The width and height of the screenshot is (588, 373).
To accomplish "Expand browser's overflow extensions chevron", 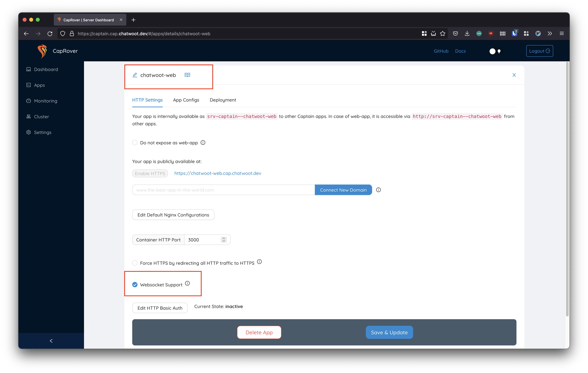I will point(550,33).
